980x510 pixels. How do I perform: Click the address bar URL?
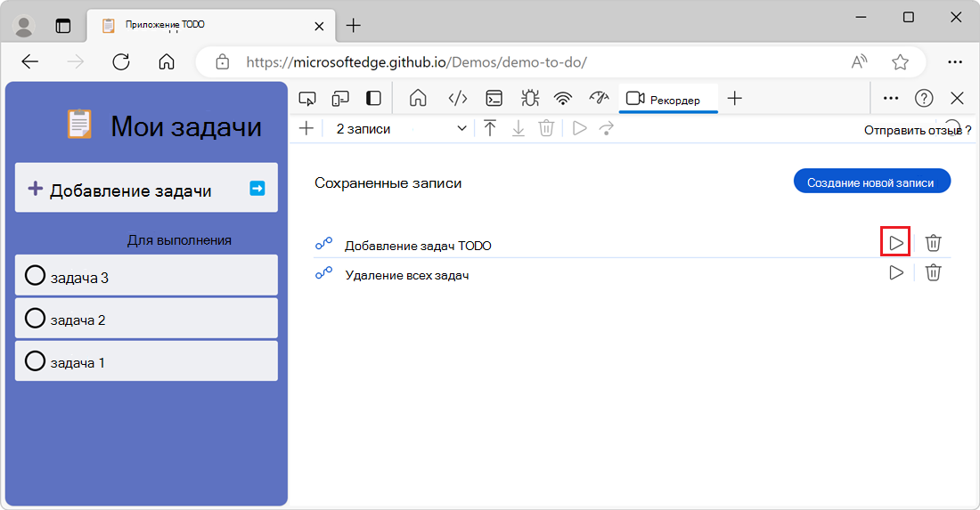(x=416, y=61)
